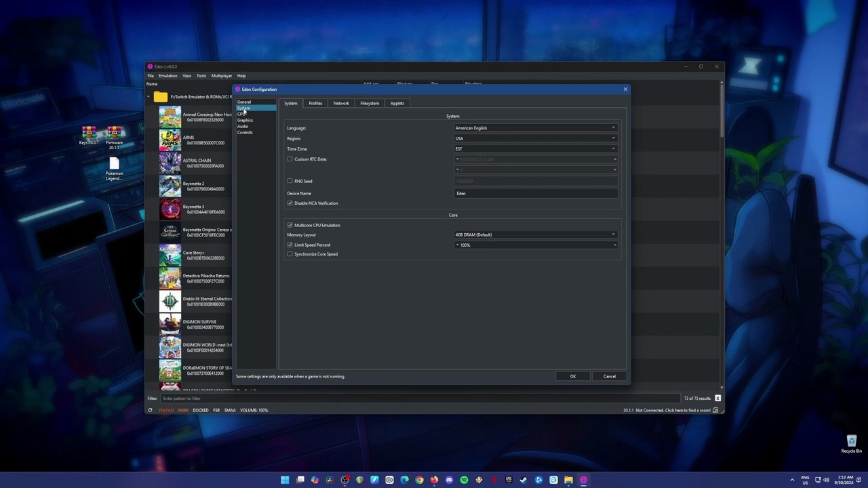Click the Cancel button
This screenshot has width=868, height=488.
609,376
